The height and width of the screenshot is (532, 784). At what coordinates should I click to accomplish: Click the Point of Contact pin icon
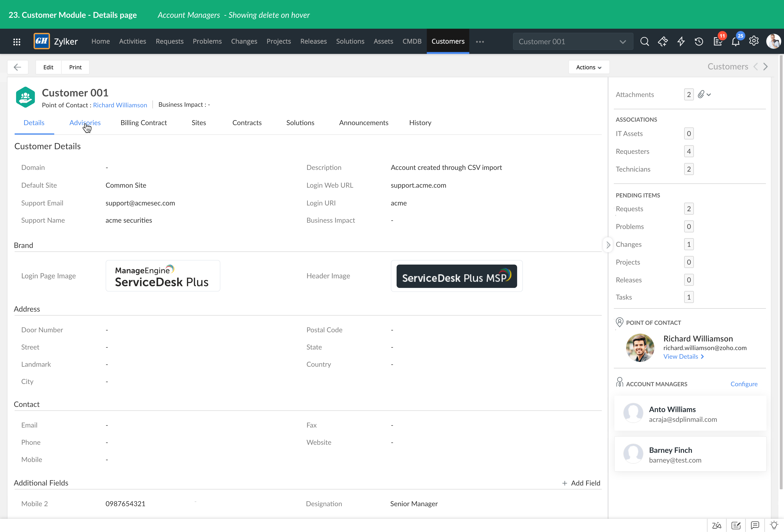coord(619,322)
